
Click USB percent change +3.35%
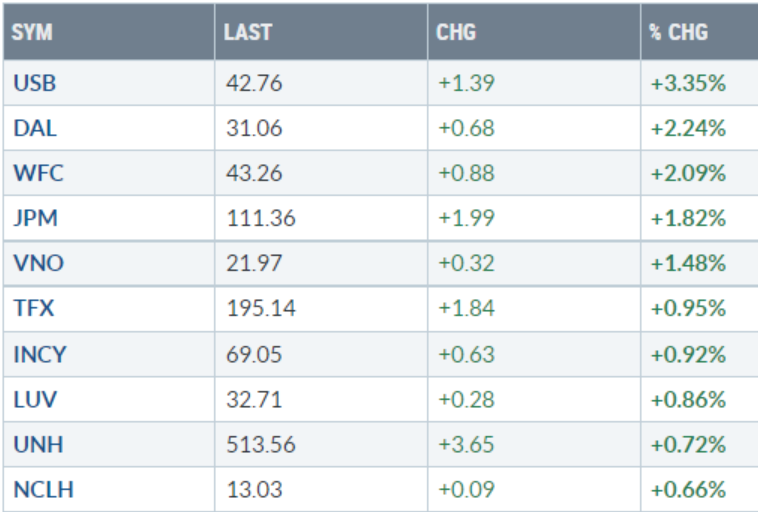688,84
